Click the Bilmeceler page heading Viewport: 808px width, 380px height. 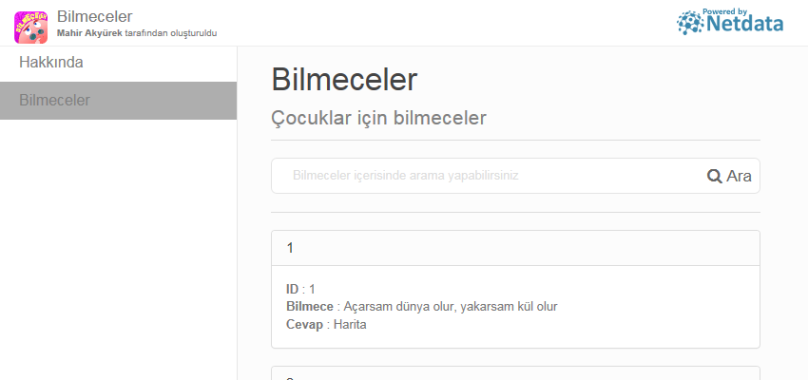(344, 80)
